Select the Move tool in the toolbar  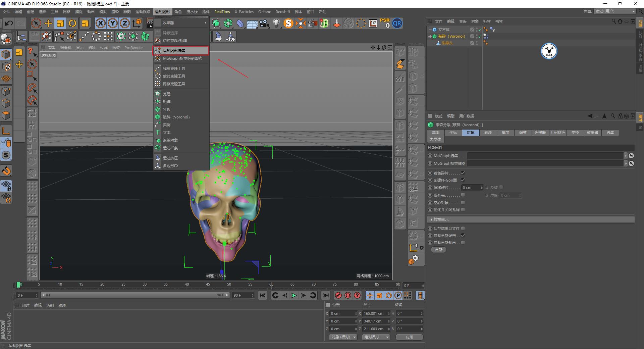[48, 23]
